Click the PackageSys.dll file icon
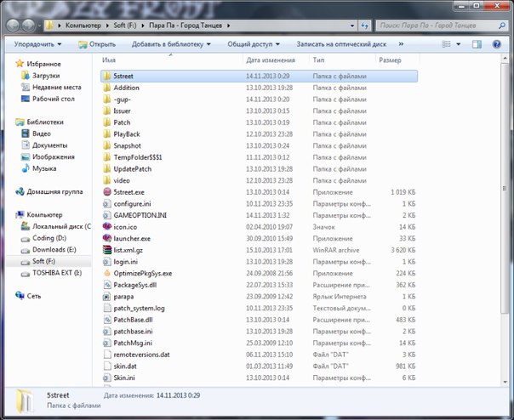This screenshot has width=514, height=420. pos(107,285)
